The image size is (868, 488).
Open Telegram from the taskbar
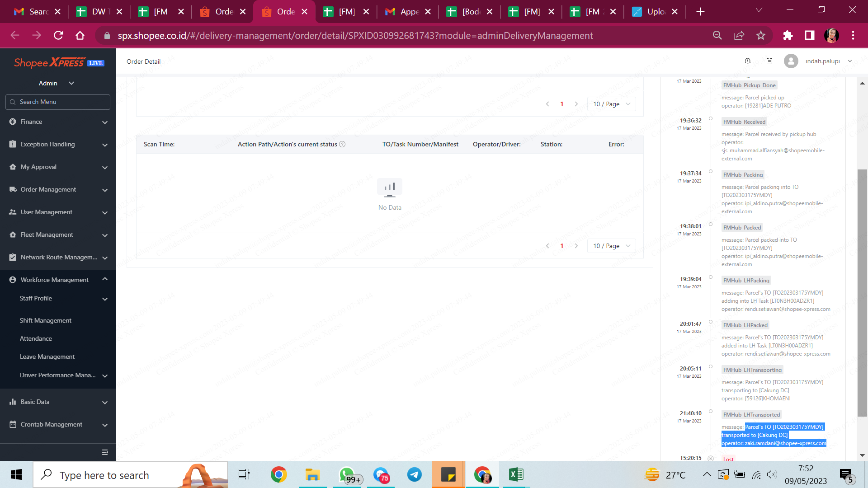click(414, 474)
